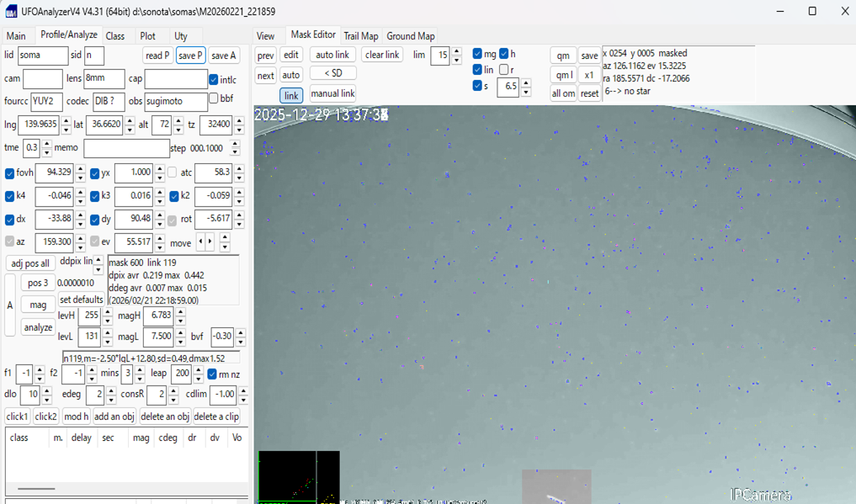Click the black thumbnail preview at bottom
This screenshot has height=504, width=856.
299,477
